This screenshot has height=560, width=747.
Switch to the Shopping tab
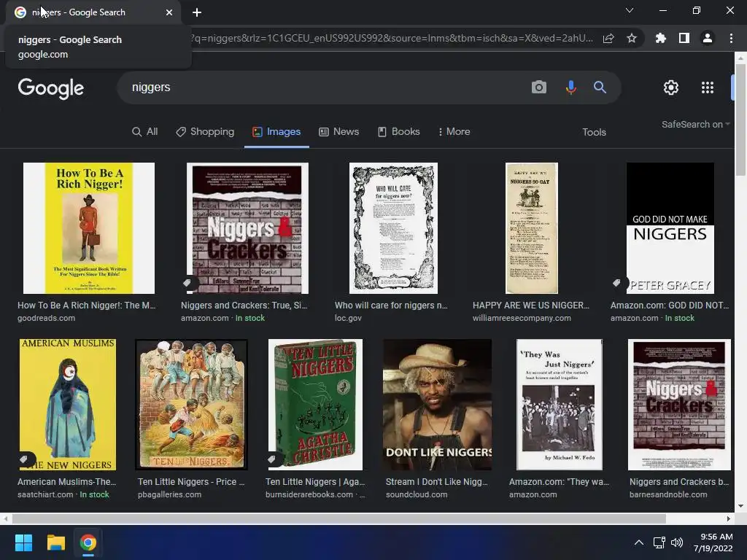point(205,132)
